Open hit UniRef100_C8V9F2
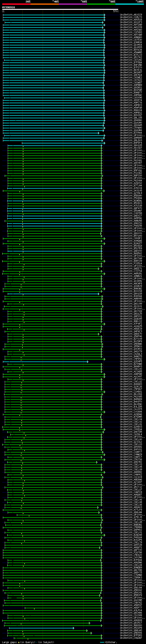The image size is (146, 644). pos(131,239)
